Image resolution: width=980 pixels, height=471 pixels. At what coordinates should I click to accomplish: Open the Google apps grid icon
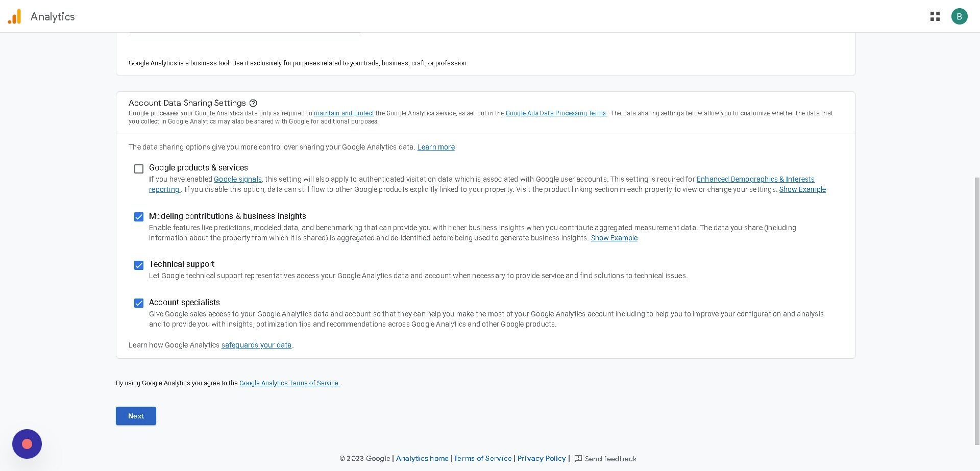(x=935, y=16)
